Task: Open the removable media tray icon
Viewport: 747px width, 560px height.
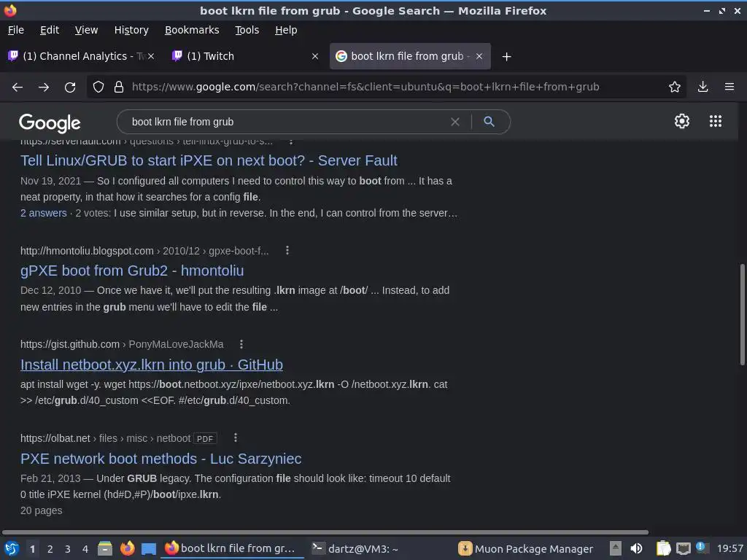Action: click(x=616, y=548)
